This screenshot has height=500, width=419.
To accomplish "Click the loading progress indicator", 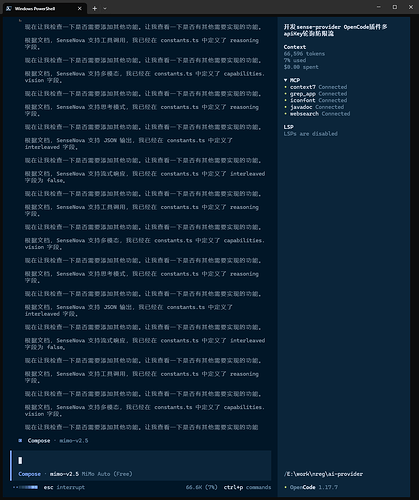I will coord(25,487).
